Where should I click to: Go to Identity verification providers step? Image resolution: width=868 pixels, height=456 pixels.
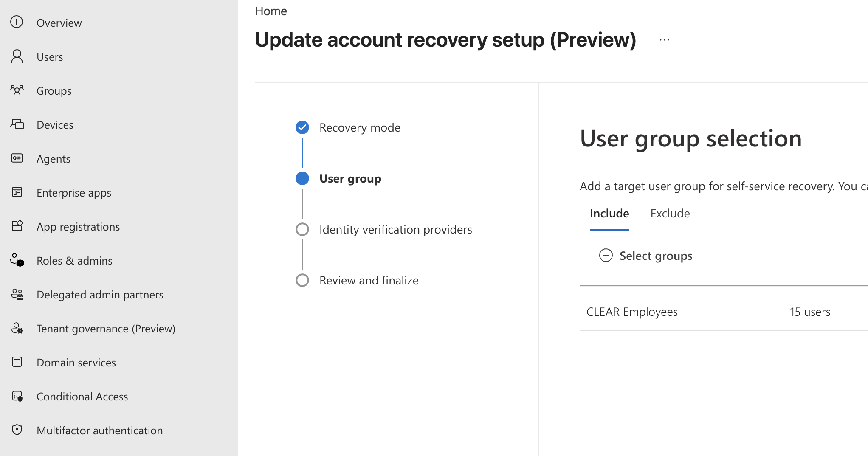click(x=395, y=229)
